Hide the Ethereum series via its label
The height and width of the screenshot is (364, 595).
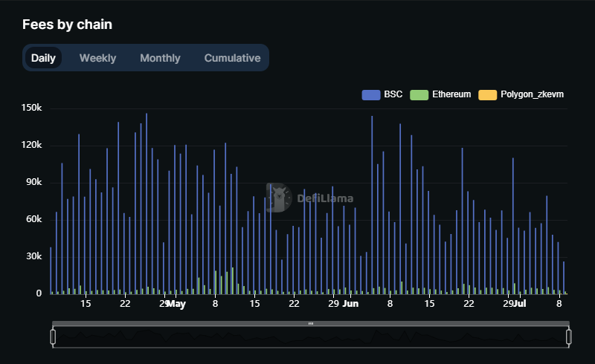451,94
